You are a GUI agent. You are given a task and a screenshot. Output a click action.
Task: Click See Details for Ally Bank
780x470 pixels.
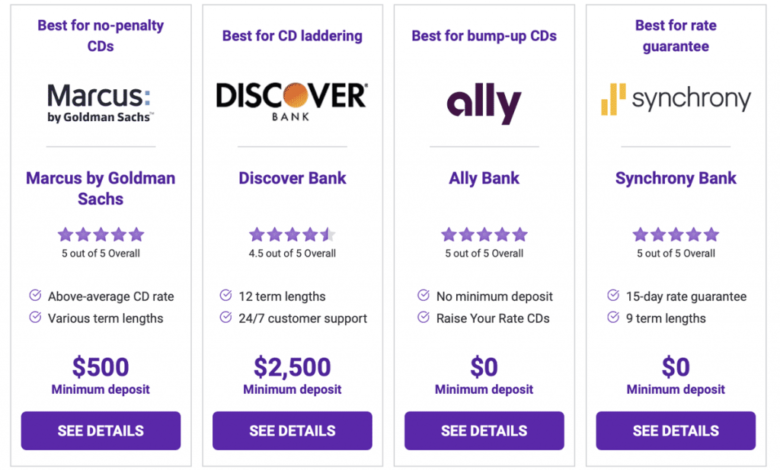pyautogui.click(x=484, y=431)
